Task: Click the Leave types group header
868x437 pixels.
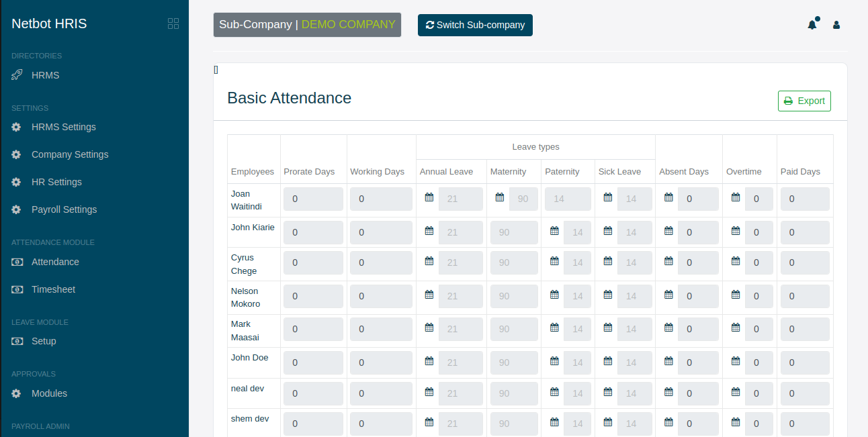Action: (535, 147)
